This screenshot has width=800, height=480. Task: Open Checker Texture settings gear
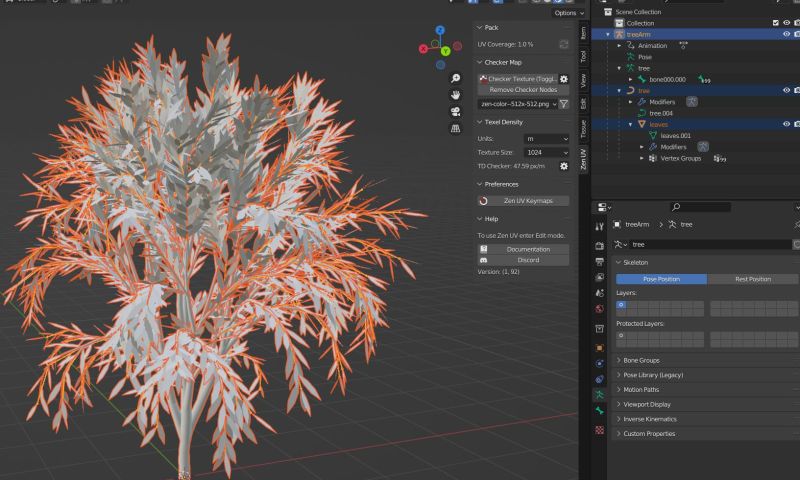click(x=564, y=79)
